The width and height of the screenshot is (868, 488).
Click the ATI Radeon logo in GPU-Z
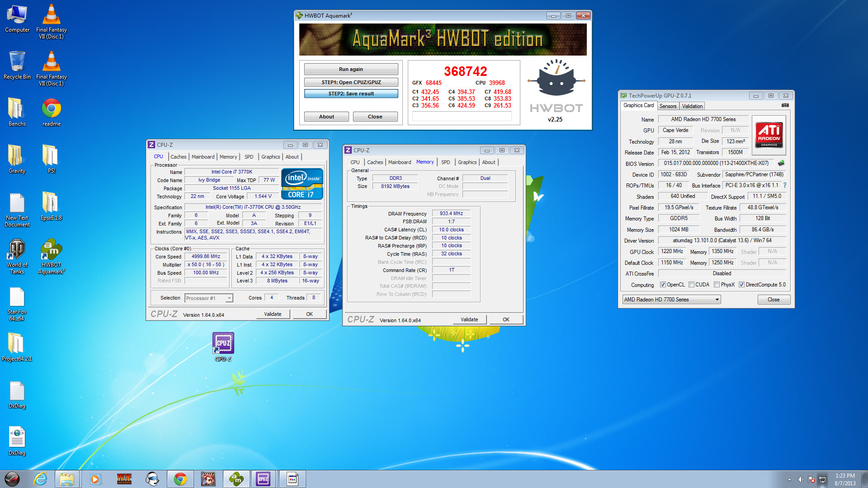pos(769,135)
